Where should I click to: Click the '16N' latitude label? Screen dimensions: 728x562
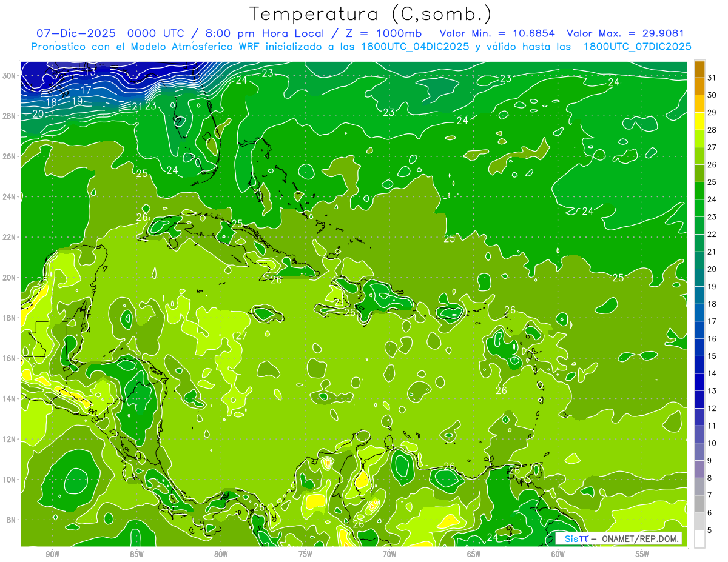click(x=10, y=358)
